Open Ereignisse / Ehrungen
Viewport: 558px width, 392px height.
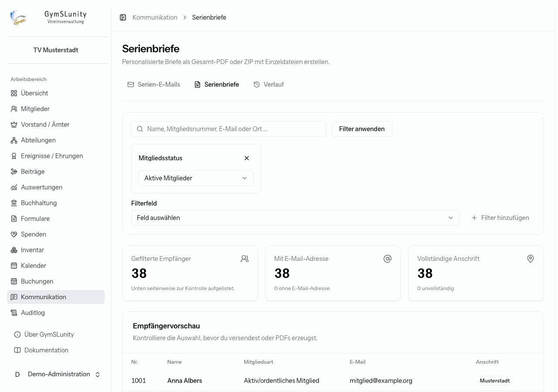(56, 156)
